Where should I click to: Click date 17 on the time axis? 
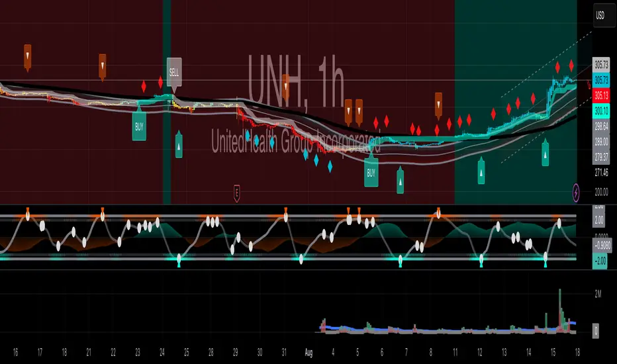point(40,352)
